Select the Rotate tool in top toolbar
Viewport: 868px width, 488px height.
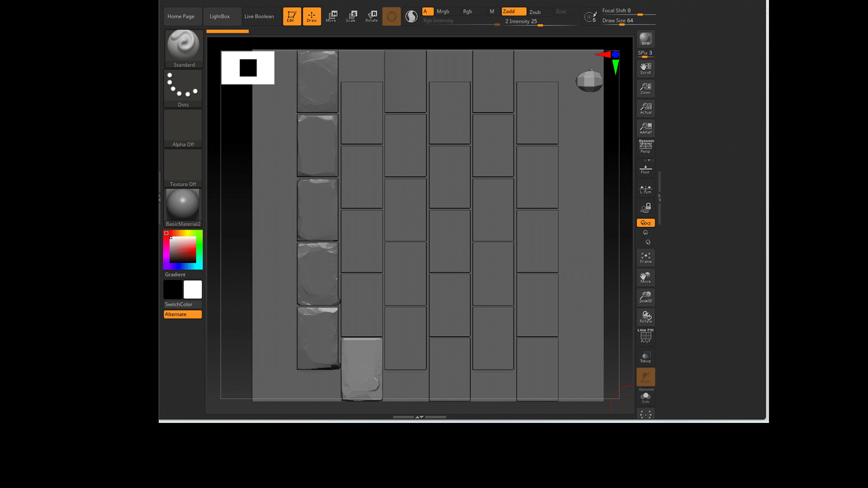click(x=372, y=16)
